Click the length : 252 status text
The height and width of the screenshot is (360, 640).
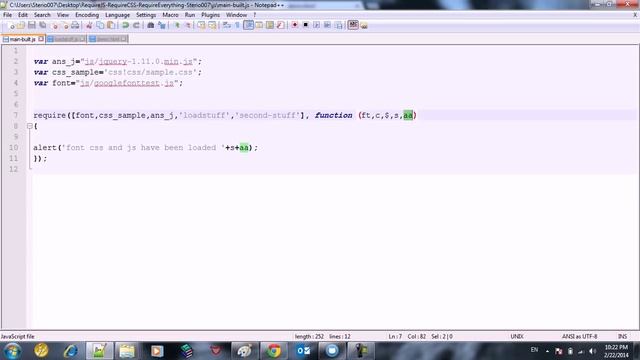tap(309, 336)
